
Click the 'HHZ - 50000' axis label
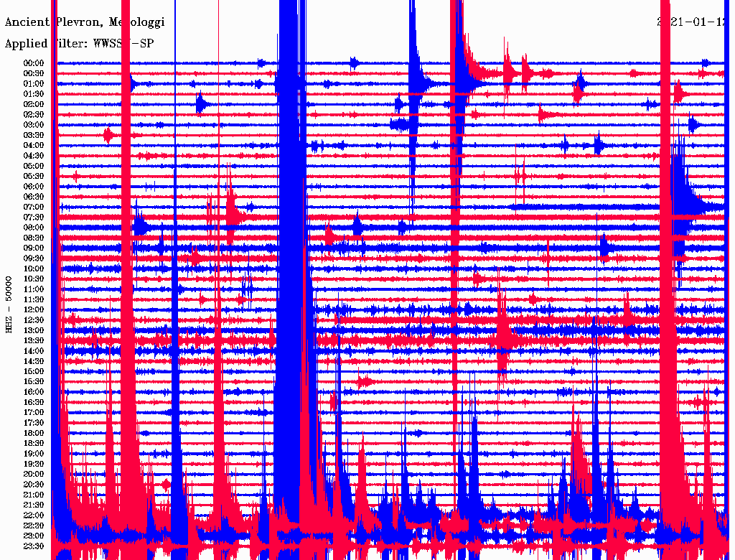[x=9, y=304]
